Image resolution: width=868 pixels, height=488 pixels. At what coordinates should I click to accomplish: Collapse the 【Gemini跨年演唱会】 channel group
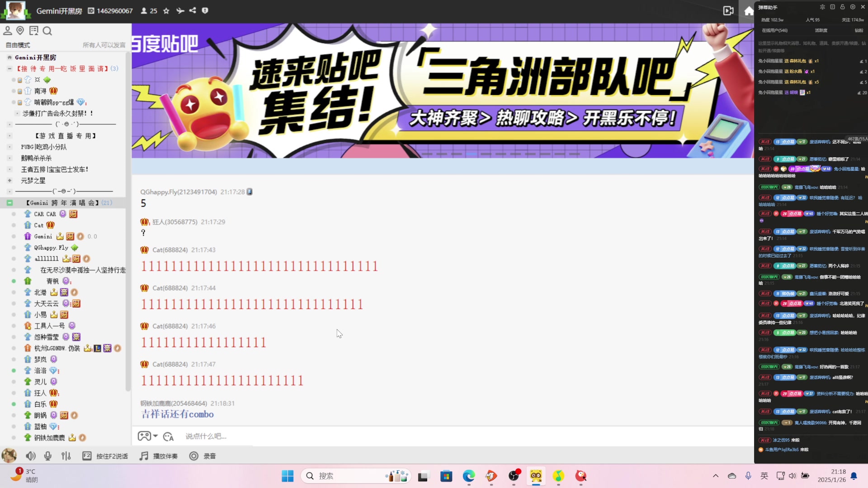(10, 203)
